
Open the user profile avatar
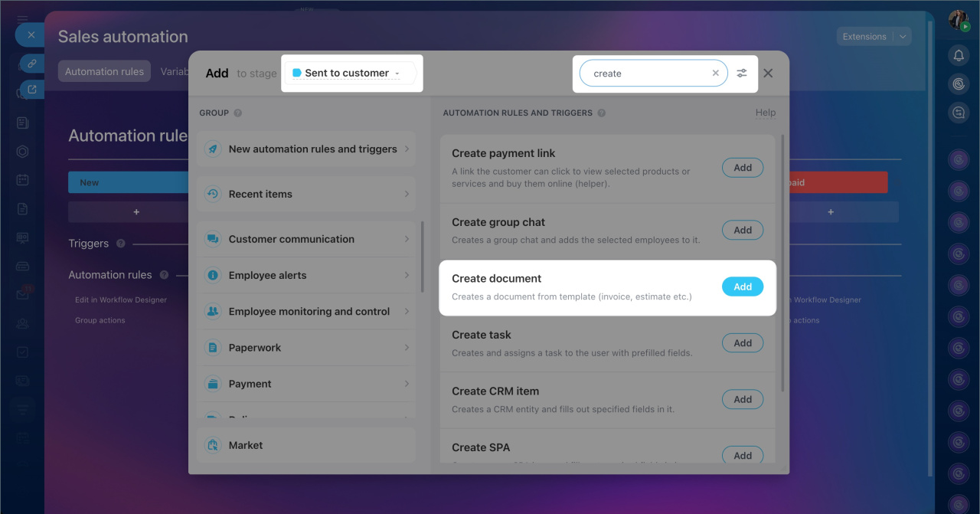point(959,20)
